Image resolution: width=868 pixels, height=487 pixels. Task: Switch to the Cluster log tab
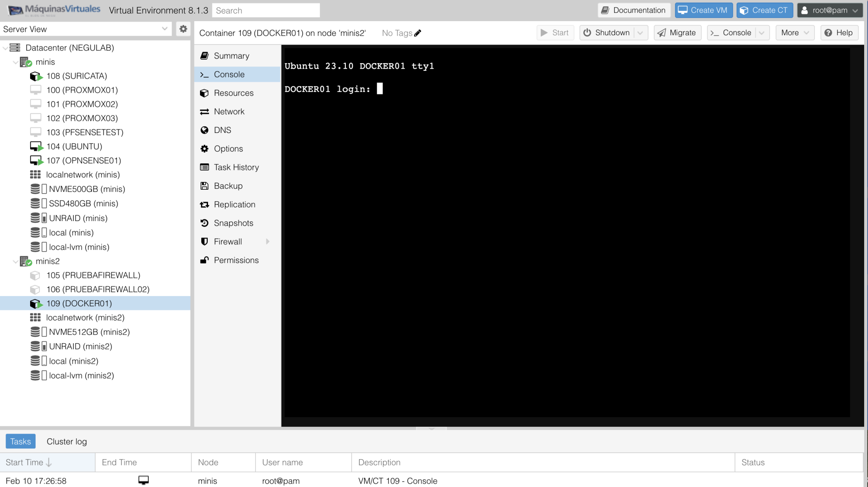pos(66,441)
